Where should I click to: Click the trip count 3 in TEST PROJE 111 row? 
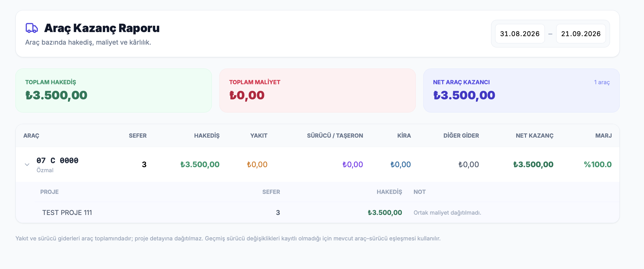click(278, 213)
